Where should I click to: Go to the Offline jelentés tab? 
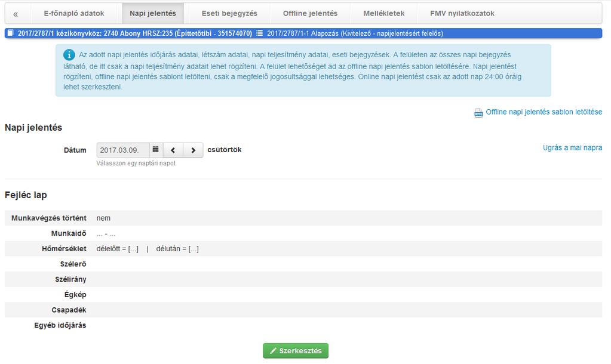310,14
